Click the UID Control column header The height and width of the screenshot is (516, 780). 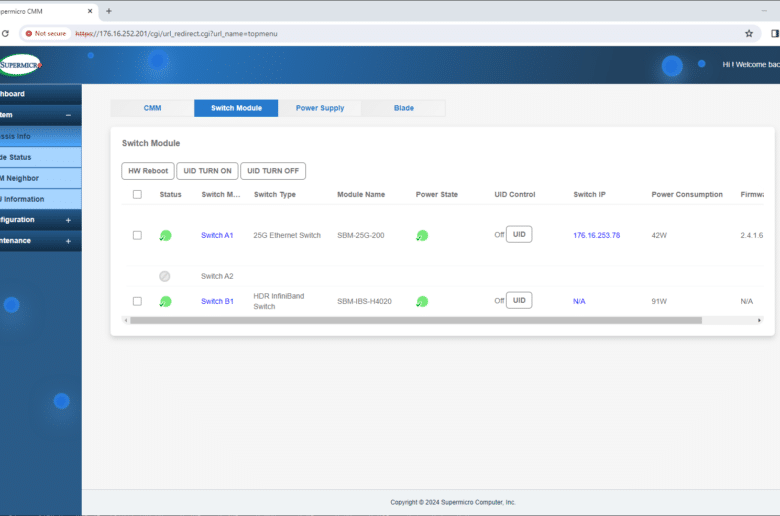coord(515,195)
